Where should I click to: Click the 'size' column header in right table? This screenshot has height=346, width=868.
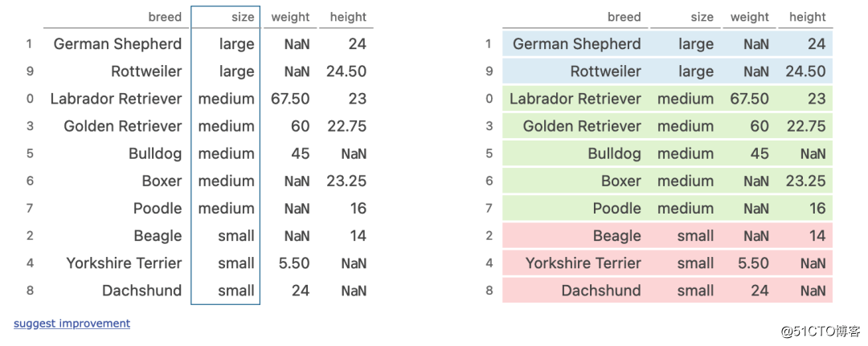point(702,17)
